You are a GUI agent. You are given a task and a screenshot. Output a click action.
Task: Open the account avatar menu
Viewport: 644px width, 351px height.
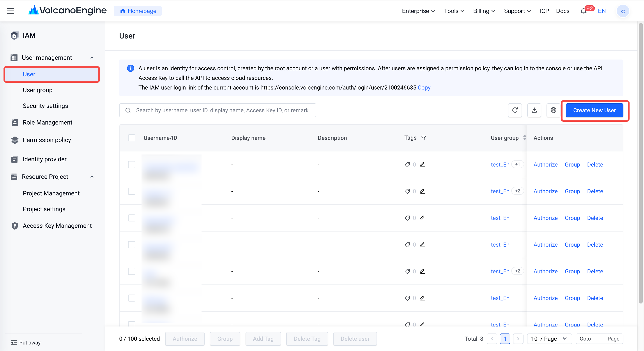pyautogui.click(x=623, y=11)
